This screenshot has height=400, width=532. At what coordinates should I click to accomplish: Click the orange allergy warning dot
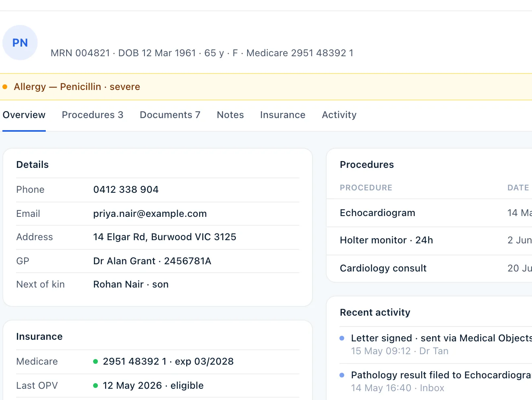coord(5,87)
